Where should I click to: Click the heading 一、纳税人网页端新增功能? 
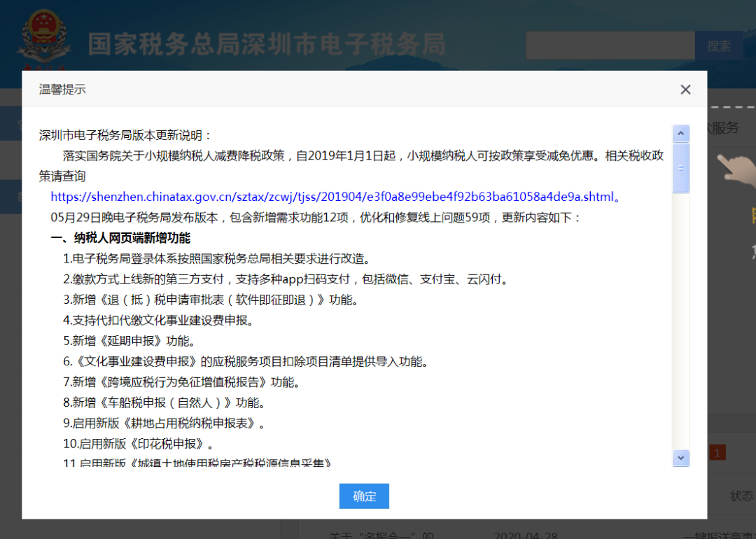[x=120, y=238]
